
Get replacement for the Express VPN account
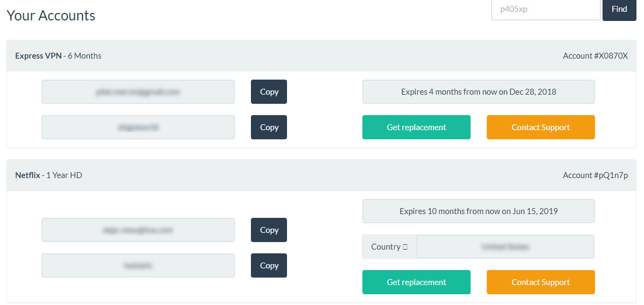[416, 127]
